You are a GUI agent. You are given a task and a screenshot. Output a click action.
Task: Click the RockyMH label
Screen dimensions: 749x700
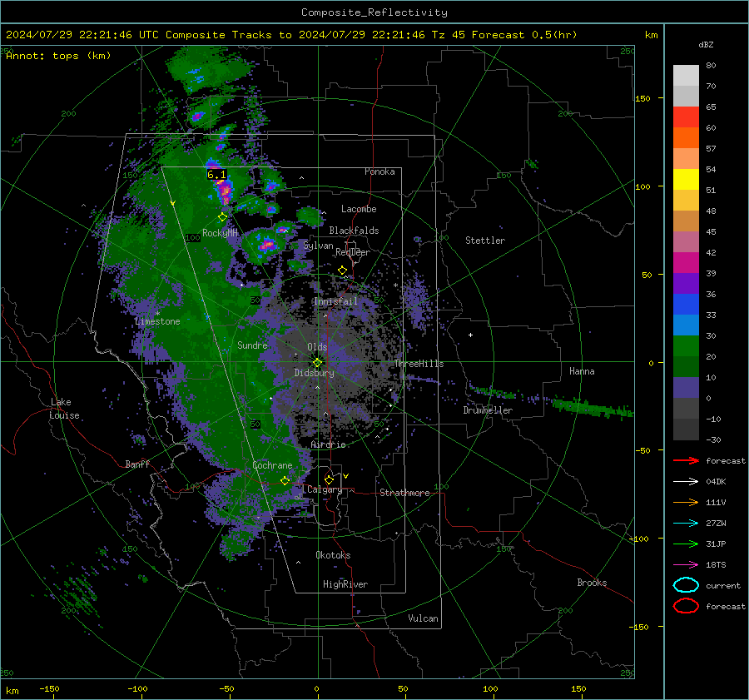point(220,233)
